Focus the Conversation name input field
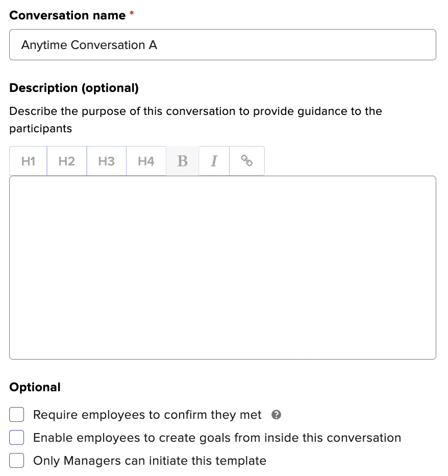Image resolution: width=448 pixels, height=476 pixels. (x=222, y=45)
